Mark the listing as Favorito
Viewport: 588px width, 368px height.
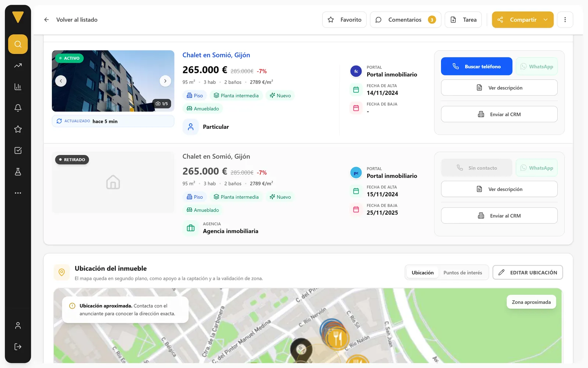click(x=344, y=20)
